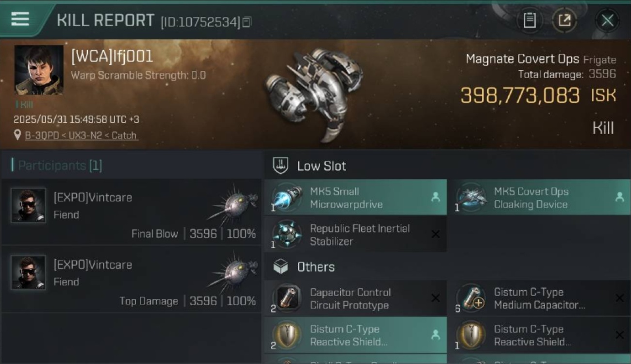Viewport: 631px width, 364px height.
Task: Open the clipboard report icon
Action: [x=529, y=20]
